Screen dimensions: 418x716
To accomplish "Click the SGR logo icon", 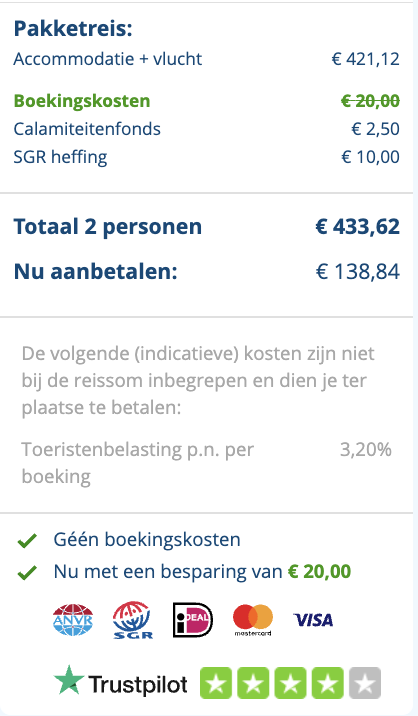I will point(132,620).
